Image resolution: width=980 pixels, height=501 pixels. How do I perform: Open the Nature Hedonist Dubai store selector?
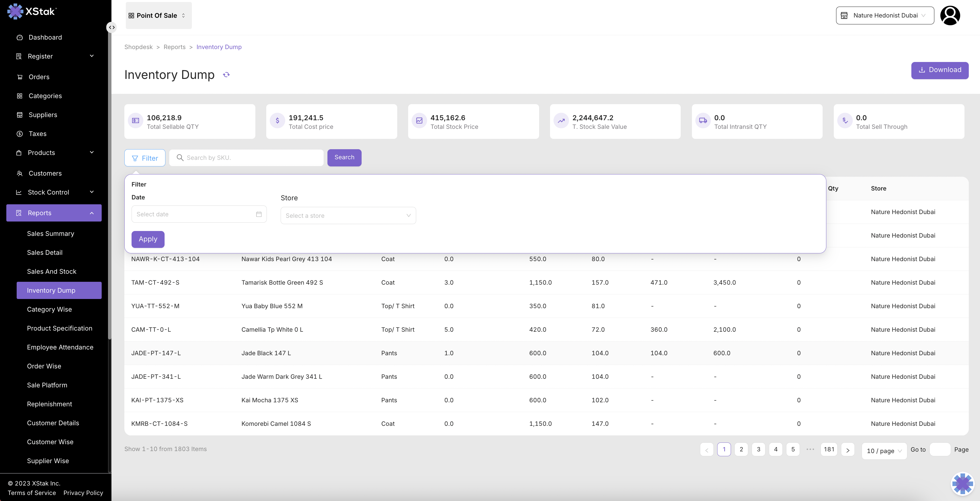click(x=885, y=15)
